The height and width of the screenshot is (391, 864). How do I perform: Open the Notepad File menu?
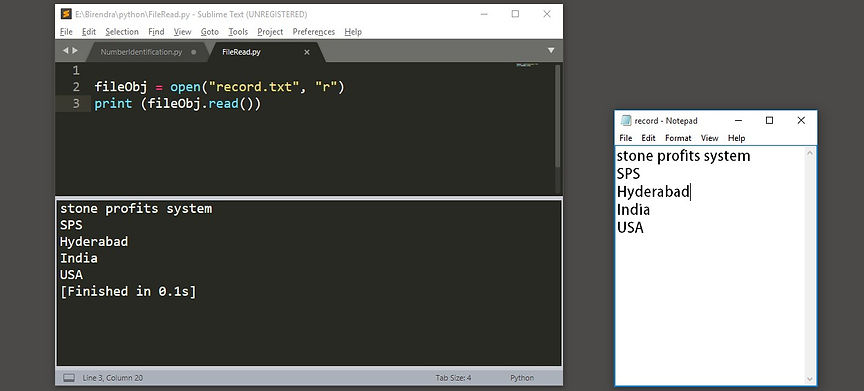click(x=625, y=138)
